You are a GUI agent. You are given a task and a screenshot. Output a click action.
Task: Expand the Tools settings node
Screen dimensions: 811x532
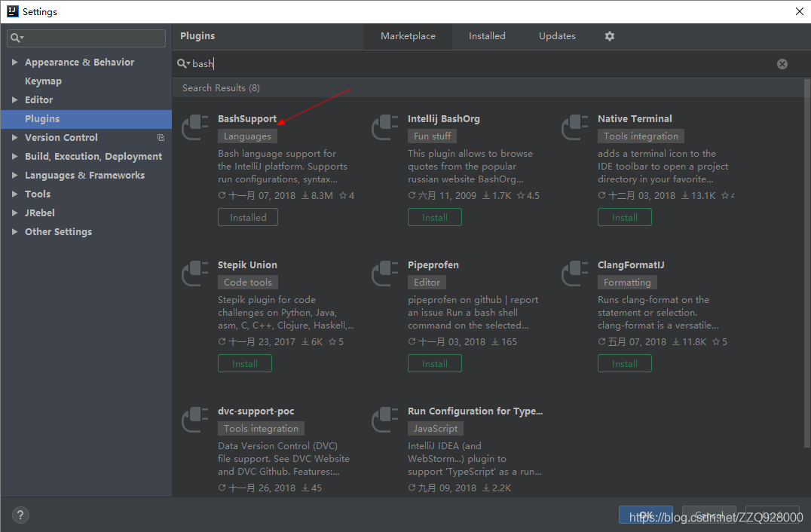14,194
